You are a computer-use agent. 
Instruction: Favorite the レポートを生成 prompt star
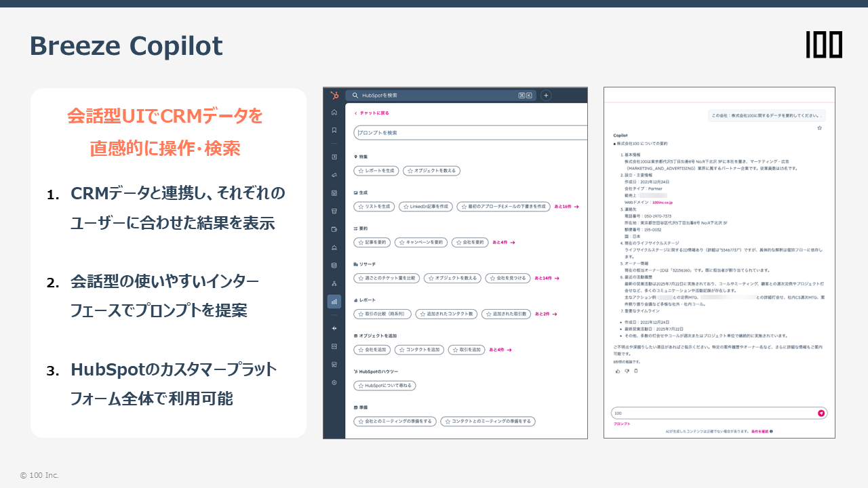[361, 171]
